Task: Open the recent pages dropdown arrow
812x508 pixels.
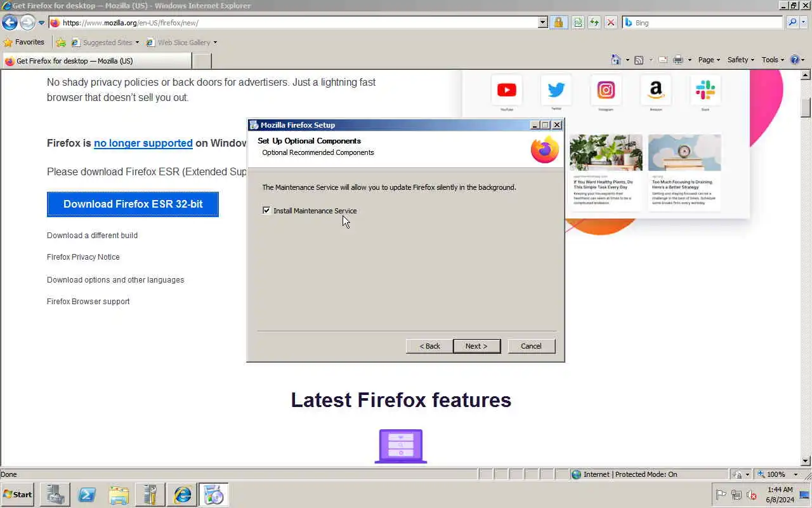Action: (x=41, y=23)
